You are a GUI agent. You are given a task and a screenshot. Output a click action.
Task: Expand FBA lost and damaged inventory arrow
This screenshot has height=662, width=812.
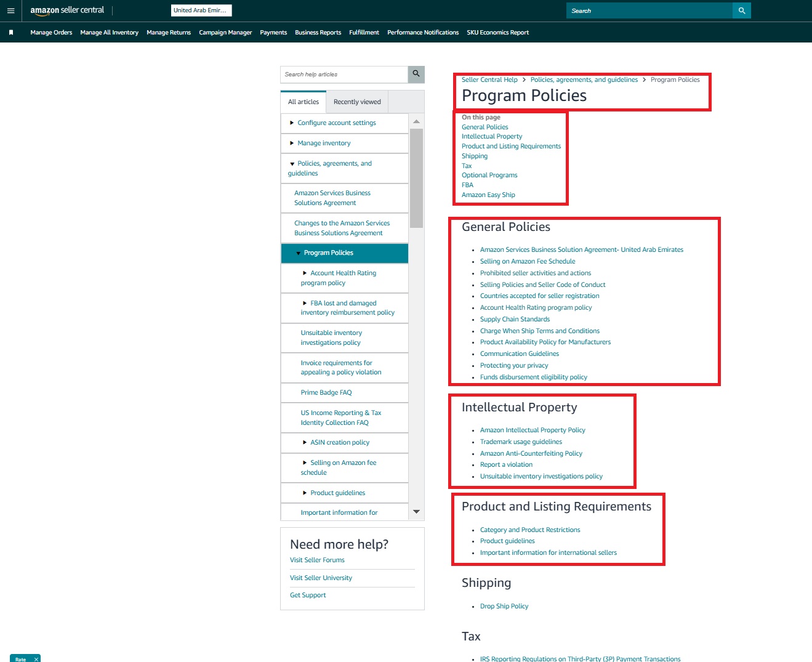(x=305, y=304)
